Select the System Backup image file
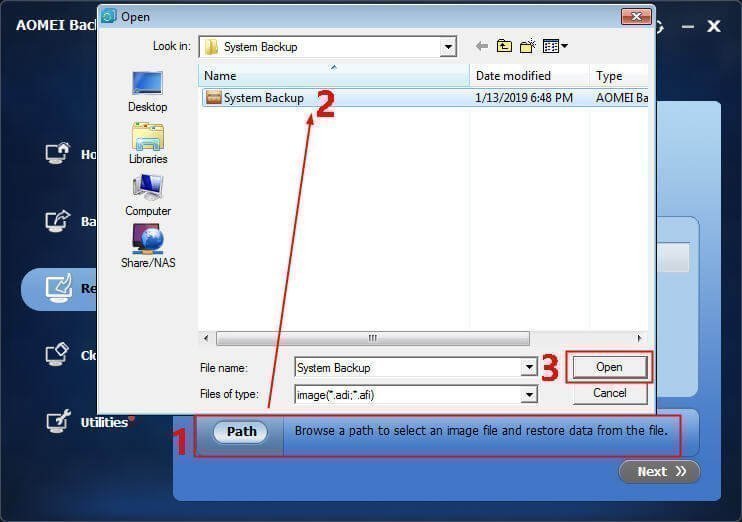 click(x=424, y=98)
